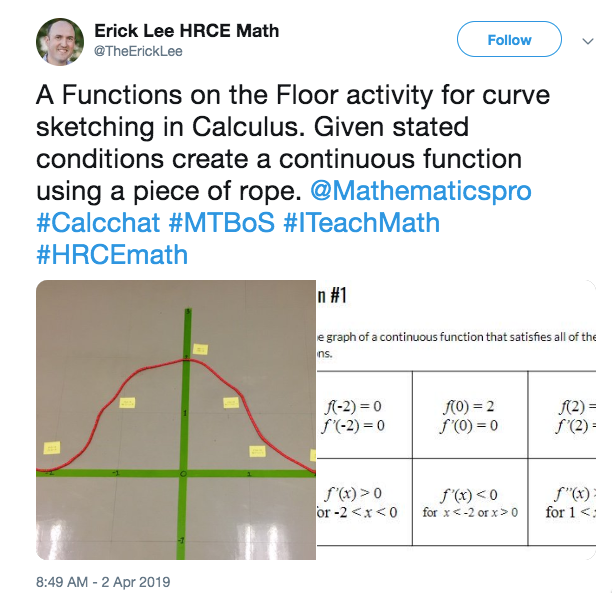Click the #ITeachMath hashtag

click(x=362, y=223)
